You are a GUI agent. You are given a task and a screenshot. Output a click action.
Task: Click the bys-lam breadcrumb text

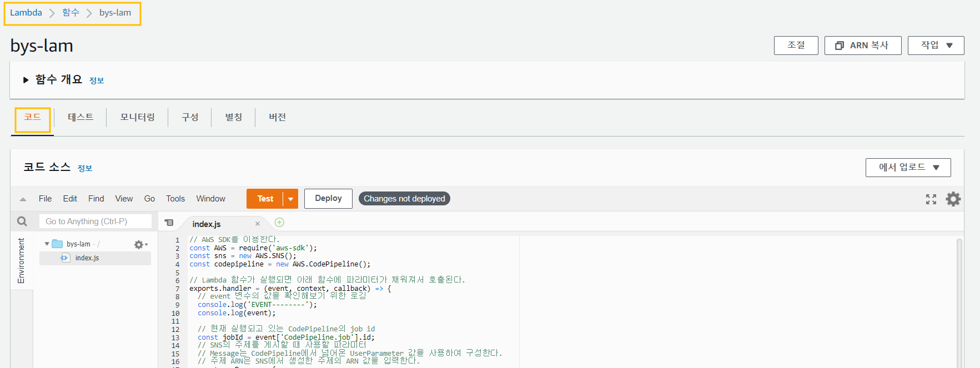point(115,13)
